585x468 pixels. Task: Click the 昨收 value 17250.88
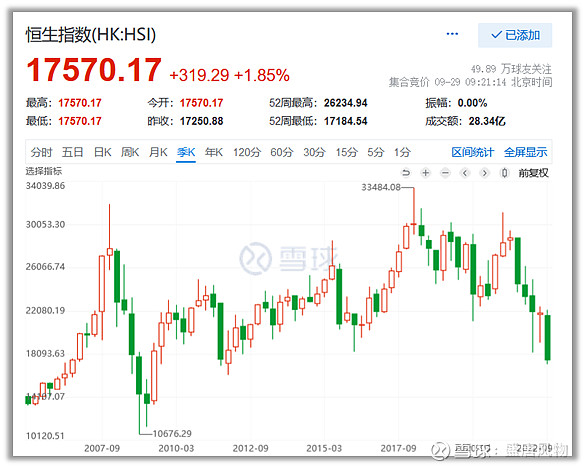(x=201, y=121)
